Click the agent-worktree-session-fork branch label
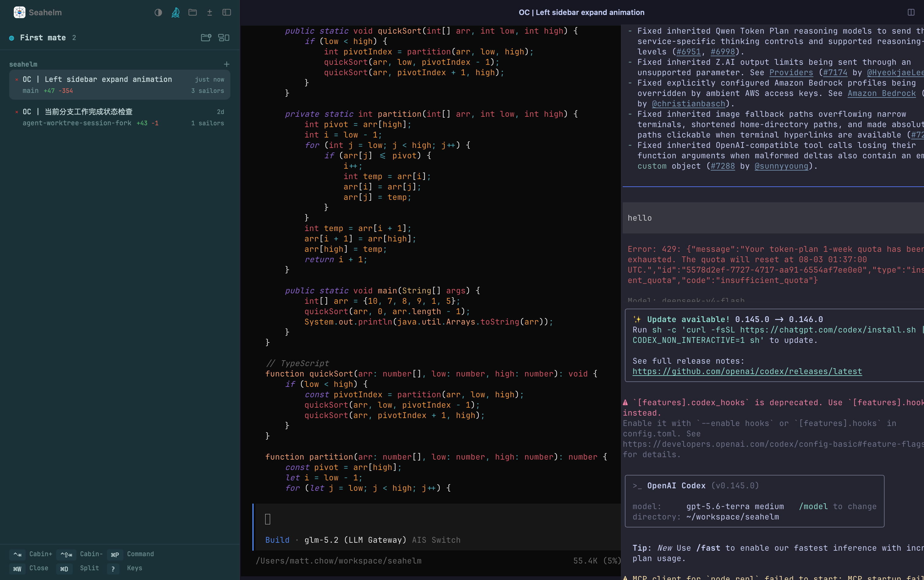The width and height of the screenshot is (924, 580). pos(77,123)
